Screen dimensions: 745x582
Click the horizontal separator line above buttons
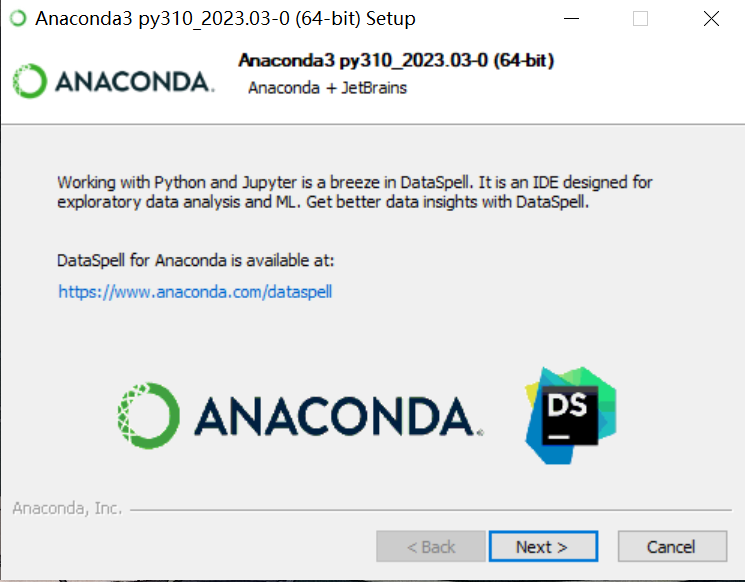[430, 510]
